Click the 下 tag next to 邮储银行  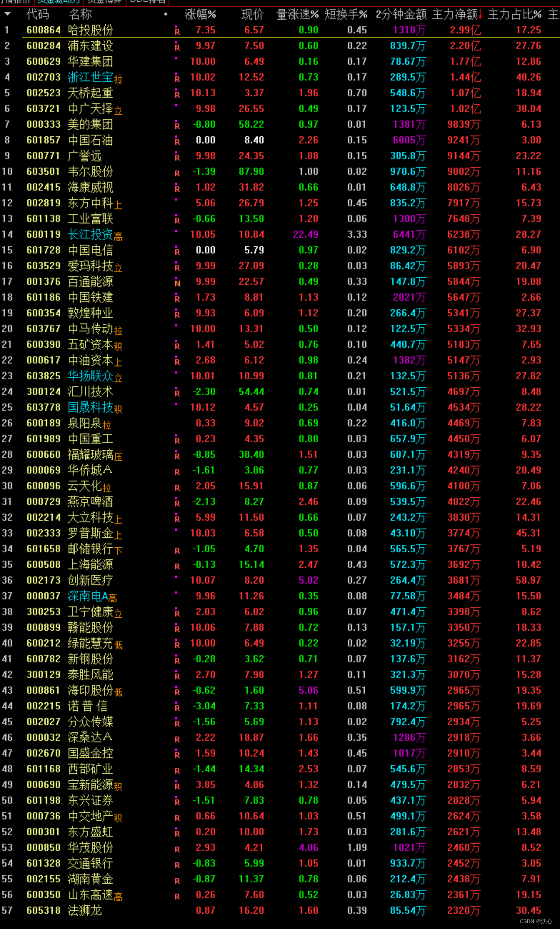(118, 551)
